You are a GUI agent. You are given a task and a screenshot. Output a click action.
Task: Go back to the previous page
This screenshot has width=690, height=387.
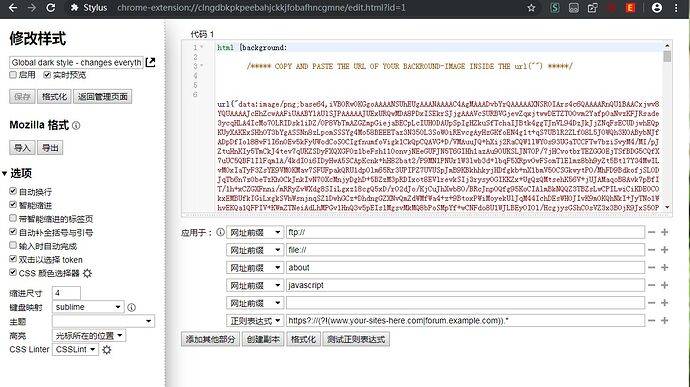point(13,7)
